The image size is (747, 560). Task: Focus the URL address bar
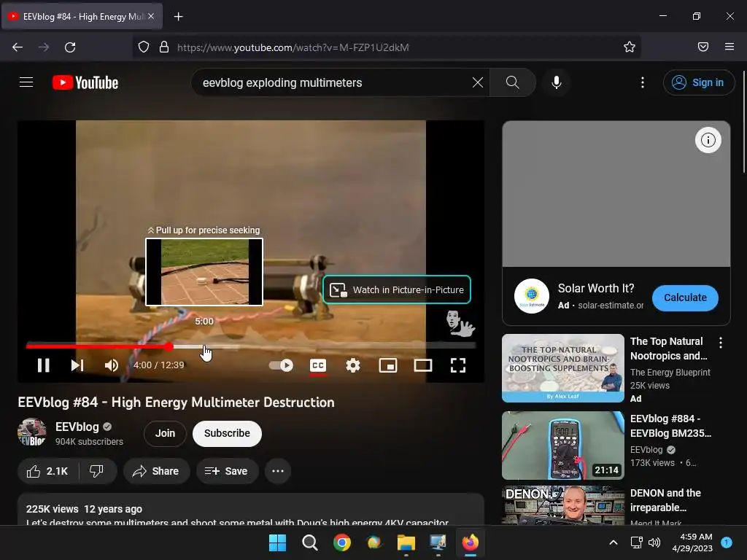[387, 47]
